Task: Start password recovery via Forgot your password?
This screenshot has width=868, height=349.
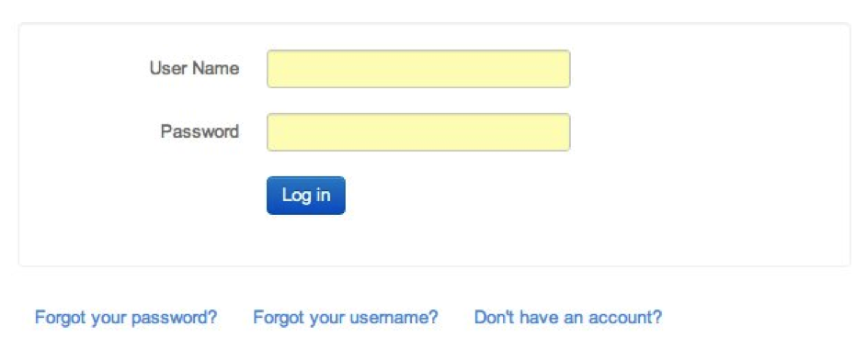Action: pos(126,318)
